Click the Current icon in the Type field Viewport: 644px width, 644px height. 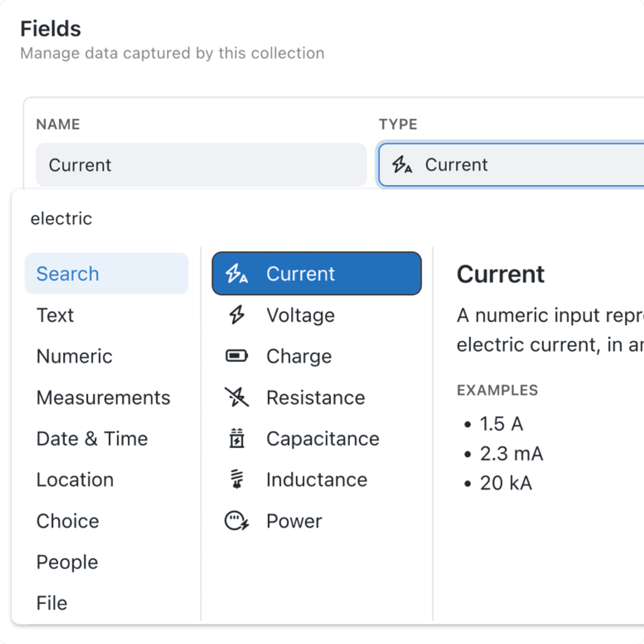pos(402,165)
